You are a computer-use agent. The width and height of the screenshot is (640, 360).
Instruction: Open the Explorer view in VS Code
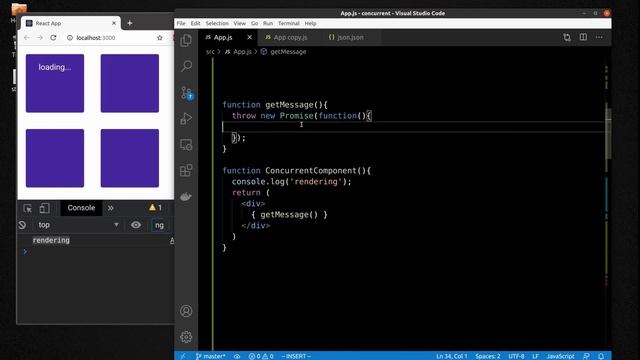point(186,41)
